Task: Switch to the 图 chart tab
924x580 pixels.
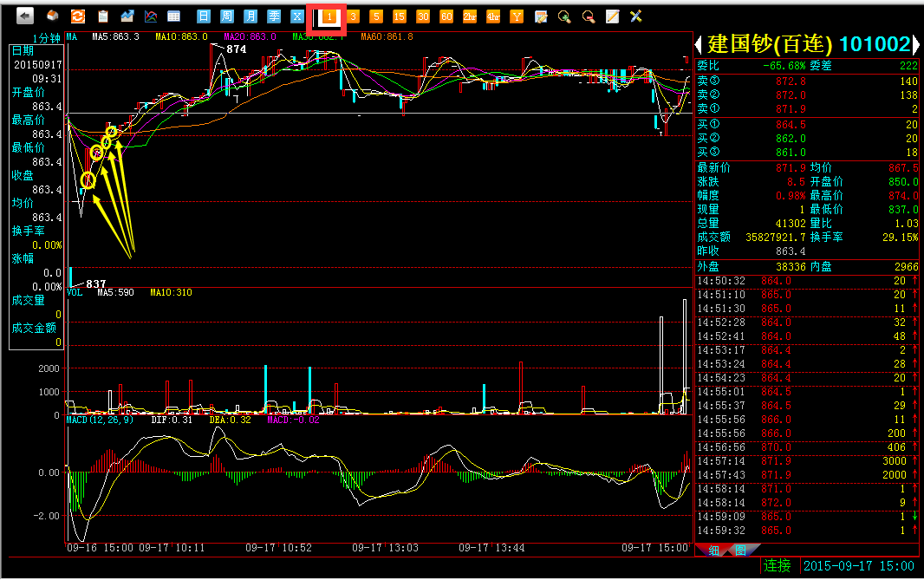Action: pos(740,551)
